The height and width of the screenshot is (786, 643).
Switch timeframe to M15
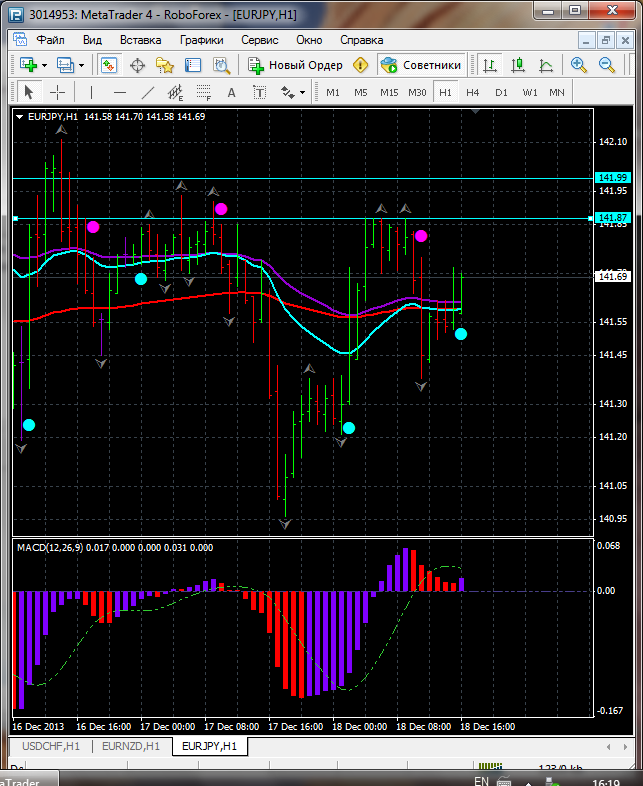pyautogui.click(x=389, y=92)
